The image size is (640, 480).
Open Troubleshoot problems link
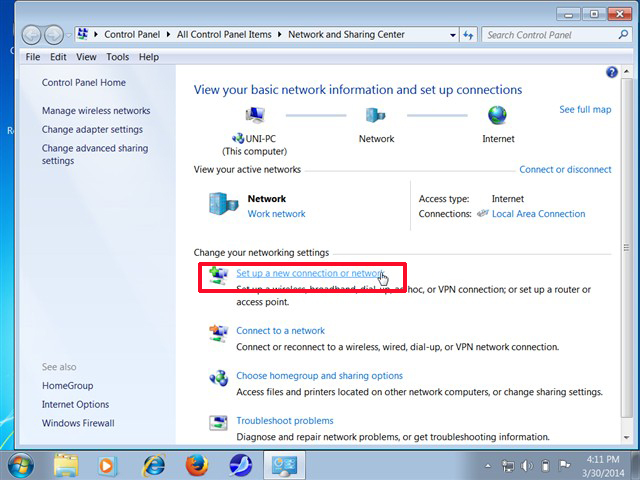coord(284,420)
